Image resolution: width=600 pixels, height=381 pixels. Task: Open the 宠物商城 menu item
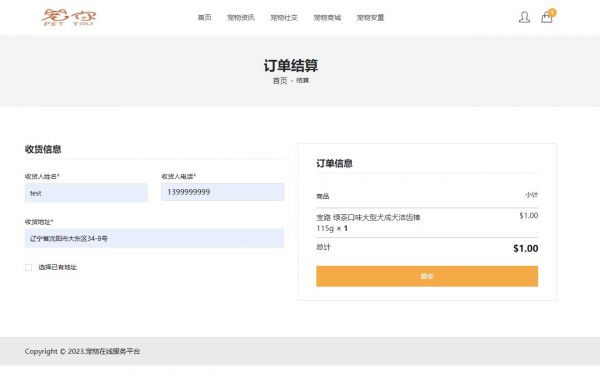point(327,18)
